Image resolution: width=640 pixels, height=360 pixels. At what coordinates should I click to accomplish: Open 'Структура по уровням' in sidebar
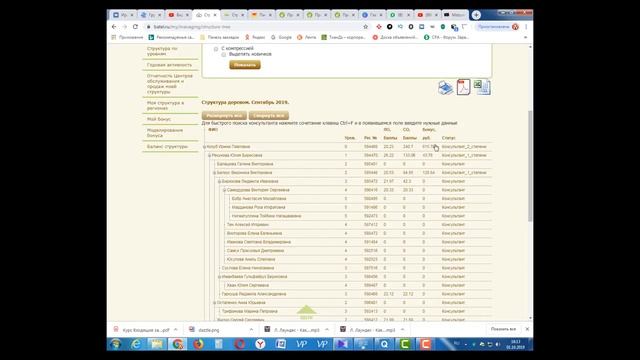pyautogui.click(x=162, y=51)
